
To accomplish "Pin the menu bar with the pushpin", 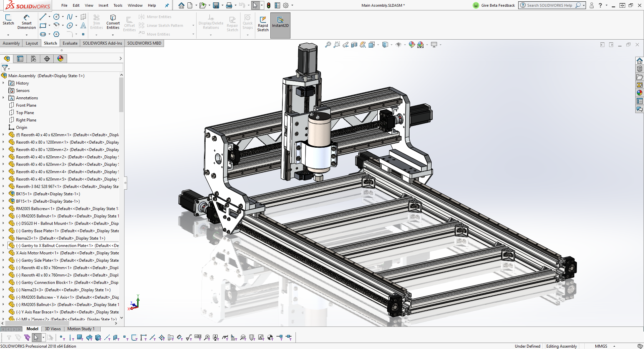I will (167, 5).
